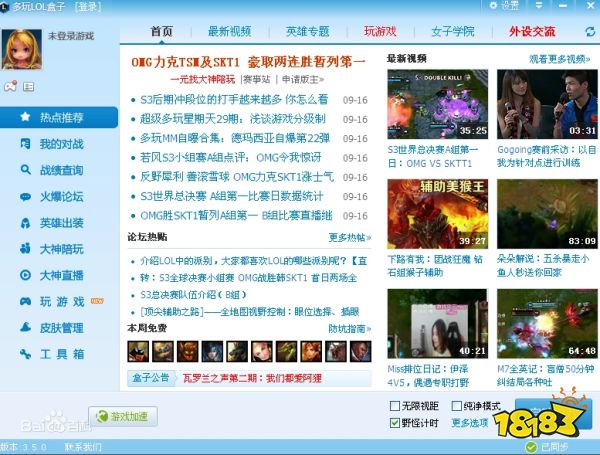Viewport: 600px width, 455px height.
Task: Select the sixth free champion icon
Action: click(x=262, y=351)
